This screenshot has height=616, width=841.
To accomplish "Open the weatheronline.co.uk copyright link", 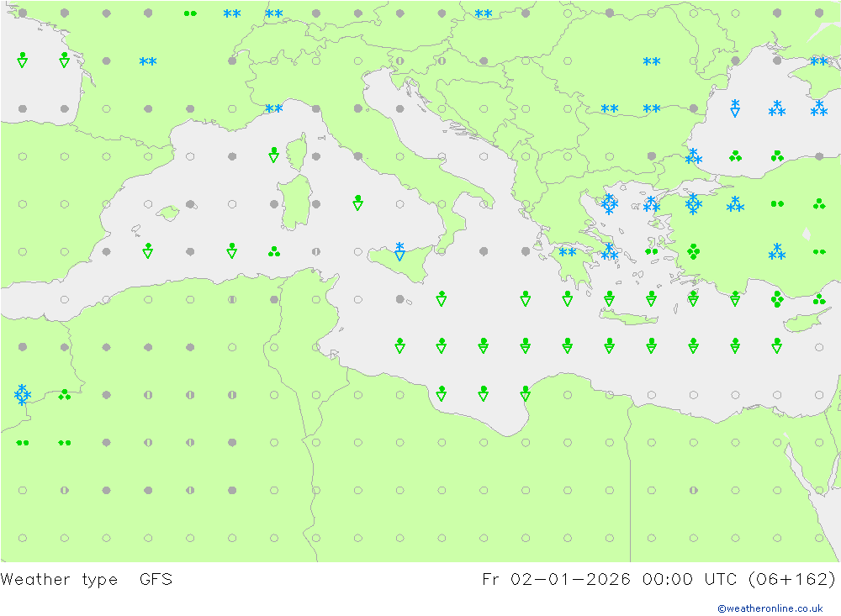I will pos(770,608).
